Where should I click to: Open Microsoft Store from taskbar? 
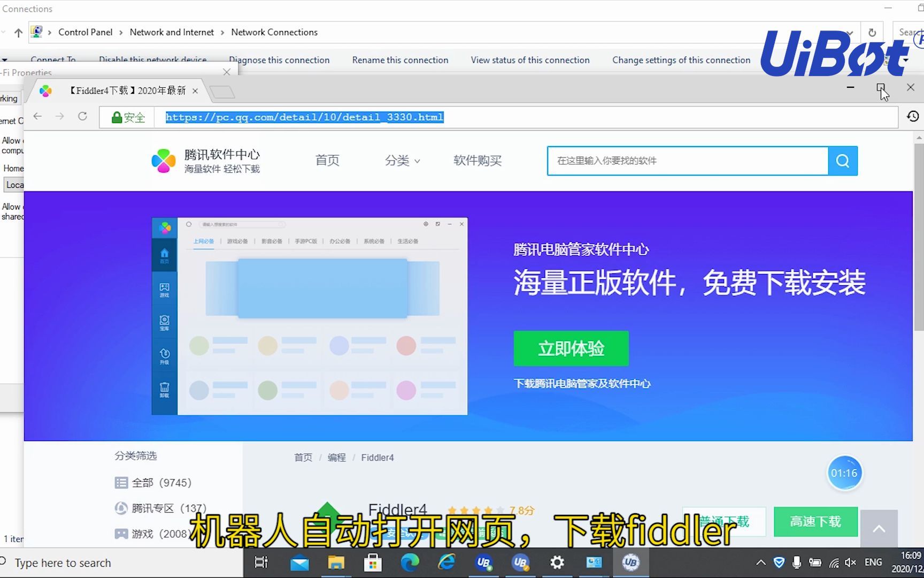tap(373, 562)
